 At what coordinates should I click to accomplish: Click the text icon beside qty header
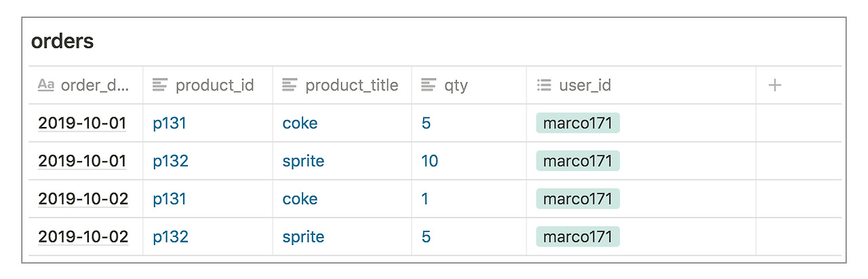coord(429,86)
